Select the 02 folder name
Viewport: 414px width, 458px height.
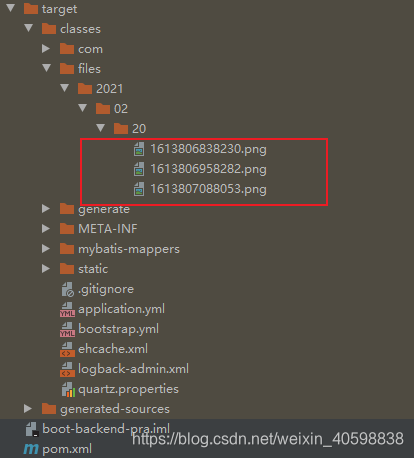121,109
